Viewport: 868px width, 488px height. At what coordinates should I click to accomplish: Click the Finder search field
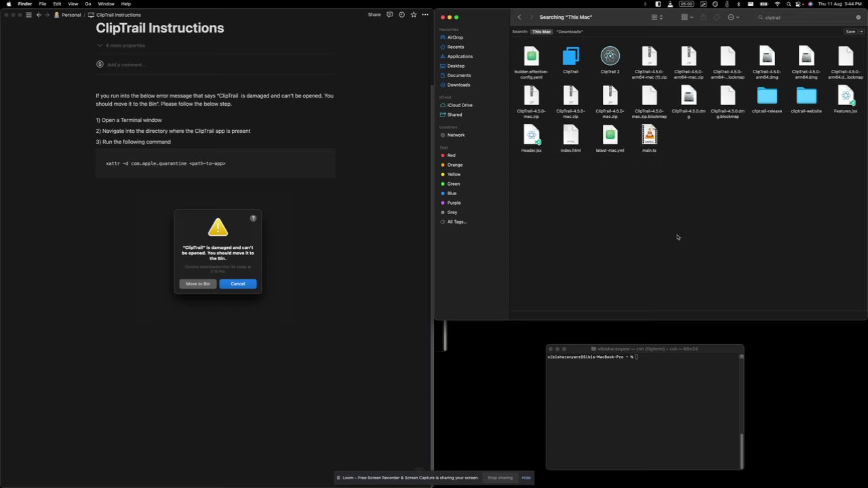coord(809,18)
